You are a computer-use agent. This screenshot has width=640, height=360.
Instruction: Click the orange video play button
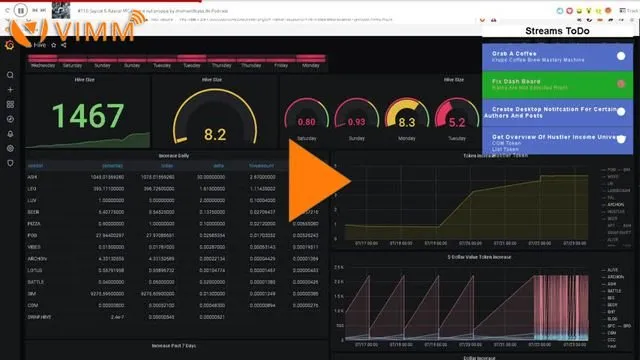319,180
